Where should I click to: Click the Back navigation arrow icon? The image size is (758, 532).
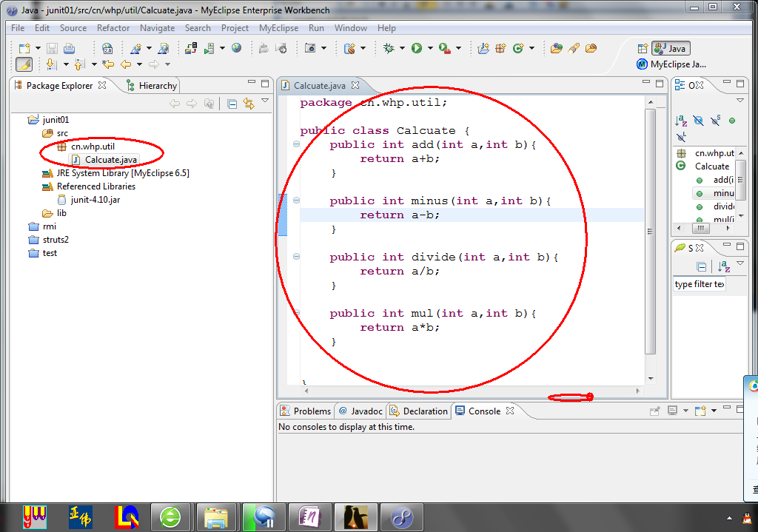pyautogui.click(x=126, y=64)
